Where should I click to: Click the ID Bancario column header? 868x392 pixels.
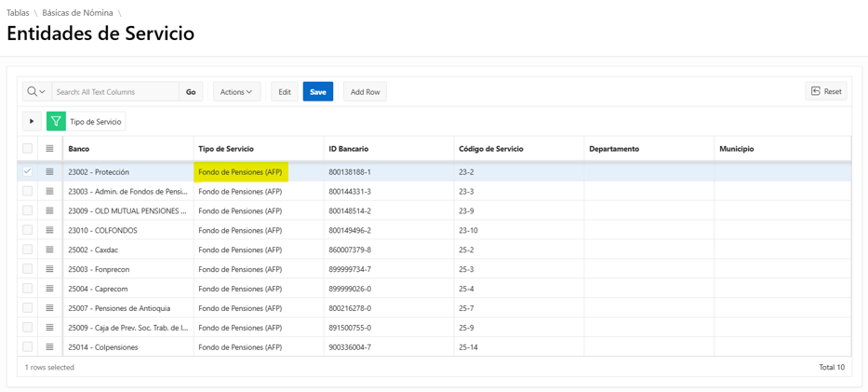click(389, 149)
